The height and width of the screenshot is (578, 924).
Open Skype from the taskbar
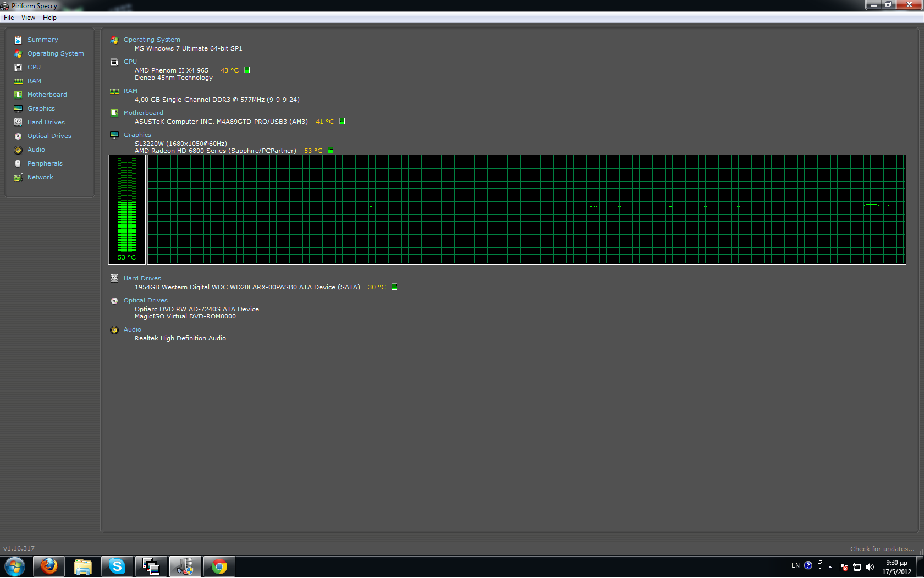coord(117,566)
